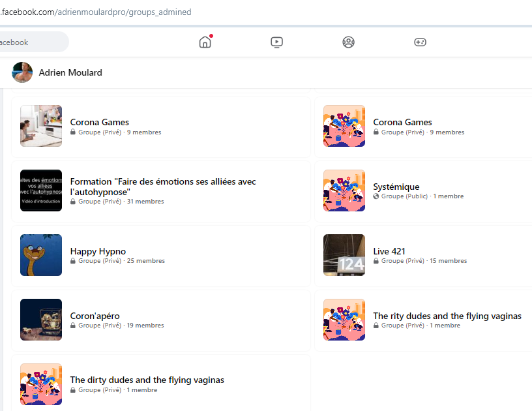
Task: Open Corona Games thumbnail showing person lying down
Action: click(41, 126)
